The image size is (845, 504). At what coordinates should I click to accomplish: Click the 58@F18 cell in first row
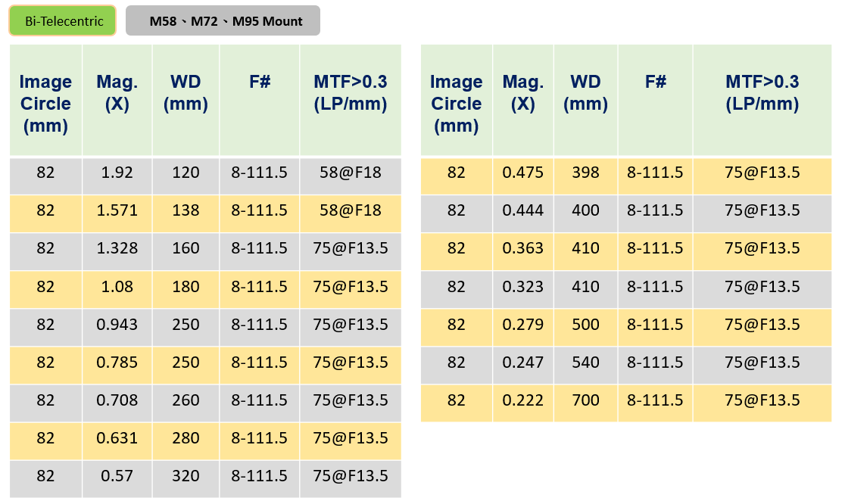(x=351, y=173)
